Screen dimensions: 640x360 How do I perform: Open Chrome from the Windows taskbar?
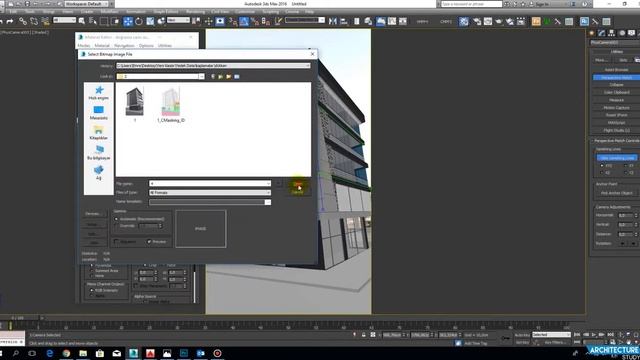(x=66, y=353)
